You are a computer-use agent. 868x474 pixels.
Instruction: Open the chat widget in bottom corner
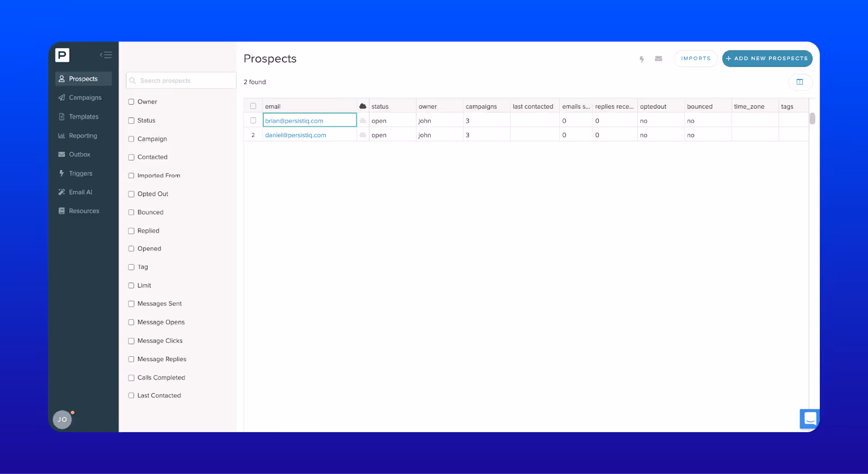(809, 419)
